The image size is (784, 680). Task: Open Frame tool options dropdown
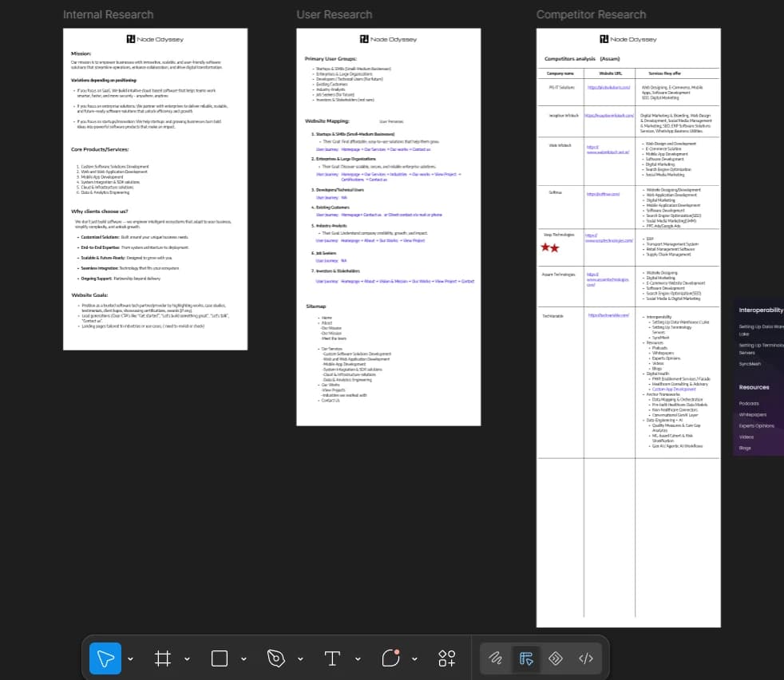(187, 659)
